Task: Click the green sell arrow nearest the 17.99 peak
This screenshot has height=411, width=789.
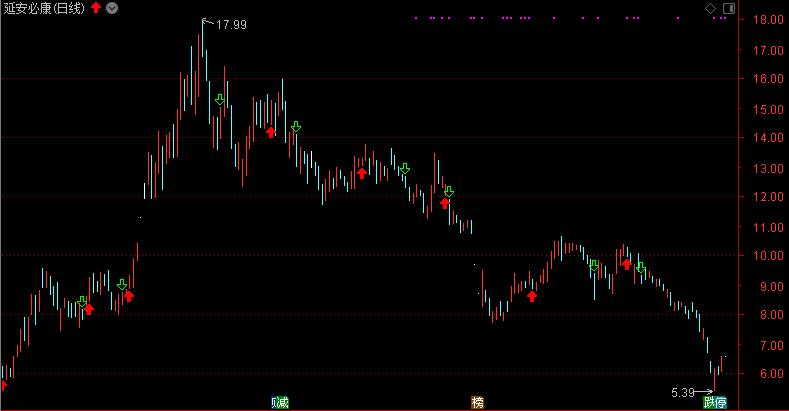Action: (220, 100)
